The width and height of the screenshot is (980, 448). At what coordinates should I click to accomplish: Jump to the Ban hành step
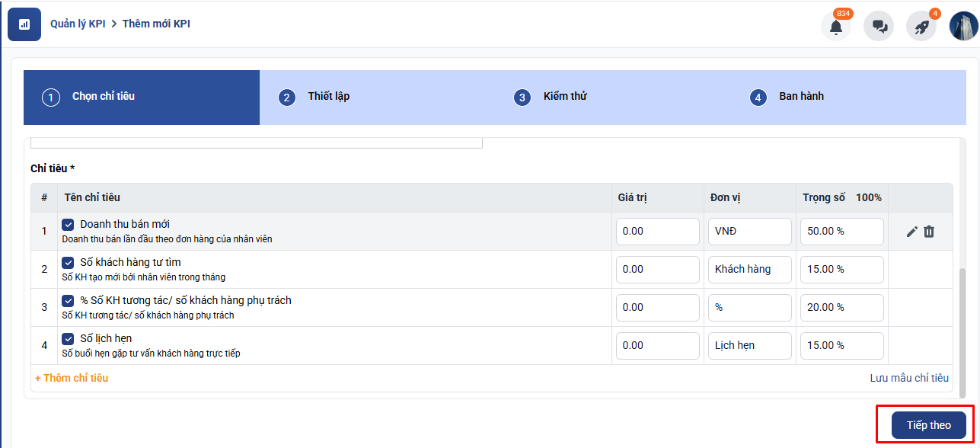800,97
